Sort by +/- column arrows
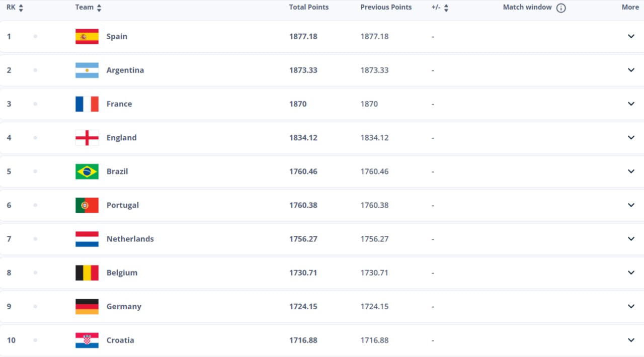This screenshot has width=644, height=357. coord(446,8)
